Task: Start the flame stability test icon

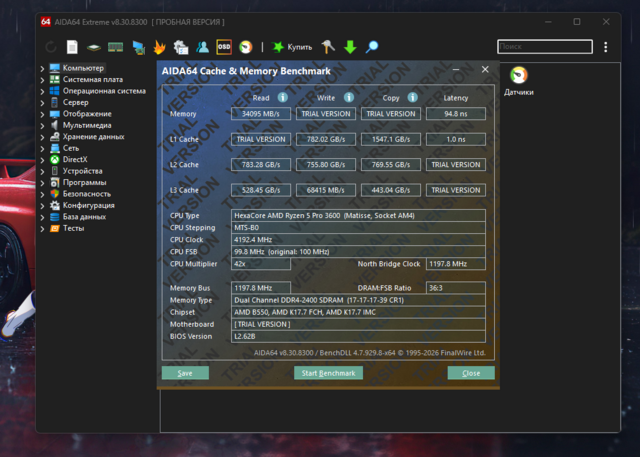Action: coord(160,47)
